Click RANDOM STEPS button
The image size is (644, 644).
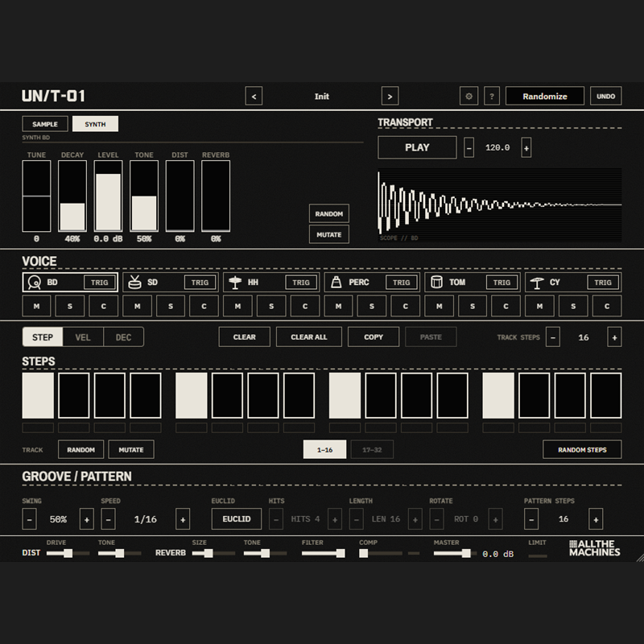(x=582, y=450)
